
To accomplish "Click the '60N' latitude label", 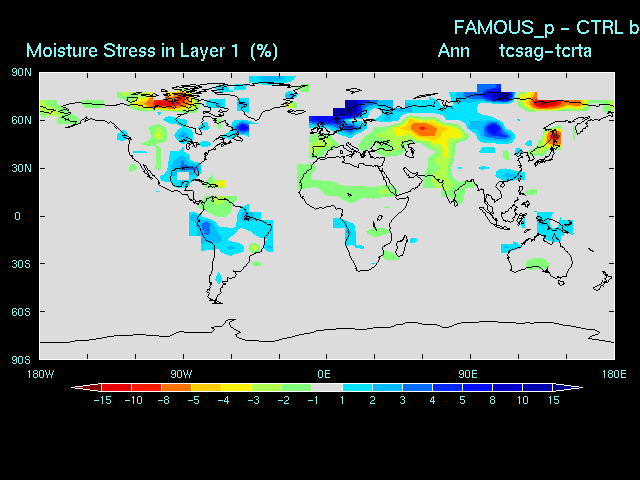I will pyautogui.click(x=22, y=120).
